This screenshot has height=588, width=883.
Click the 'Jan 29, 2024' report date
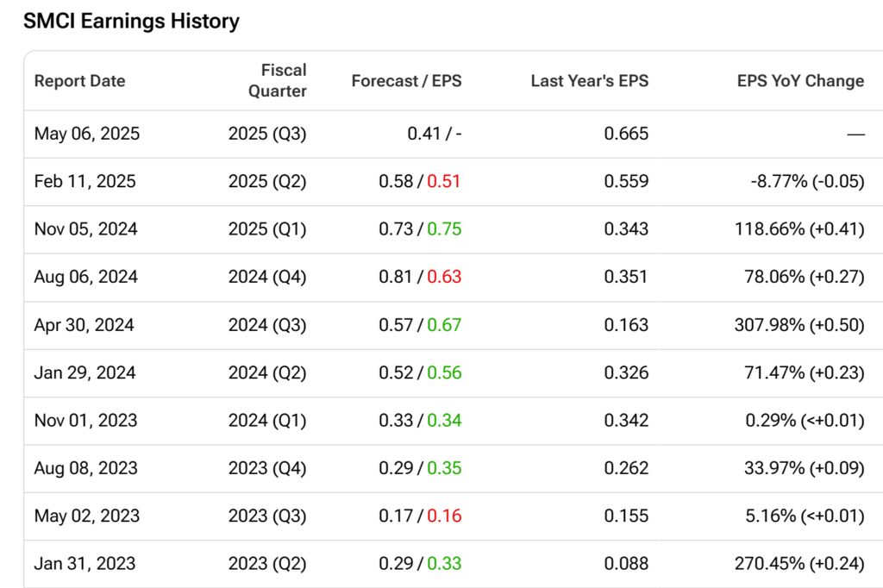pos(85,372)
